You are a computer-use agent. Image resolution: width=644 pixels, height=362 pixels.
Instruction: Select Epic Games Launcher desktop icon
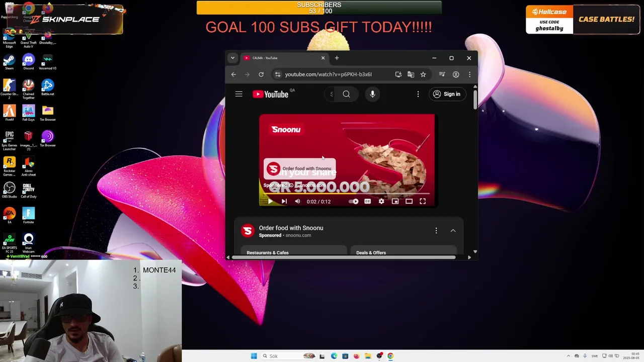9,141
